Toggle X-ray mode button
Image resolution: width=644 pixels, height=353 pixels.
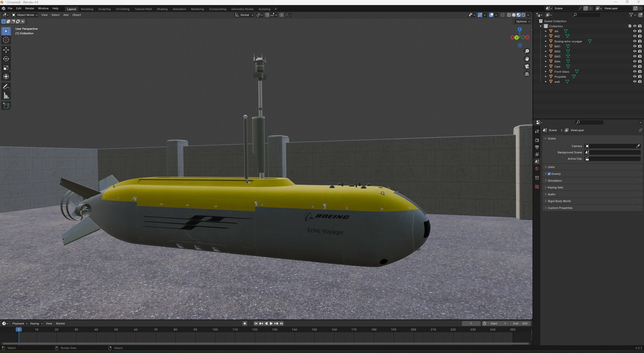pyautogui.click(x=502, y=15)
